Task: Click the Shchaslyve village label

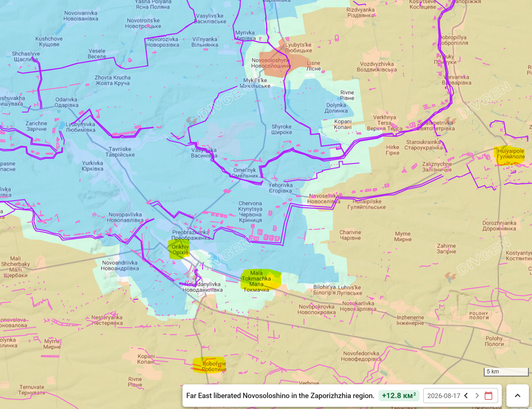Action: [26, 56]
